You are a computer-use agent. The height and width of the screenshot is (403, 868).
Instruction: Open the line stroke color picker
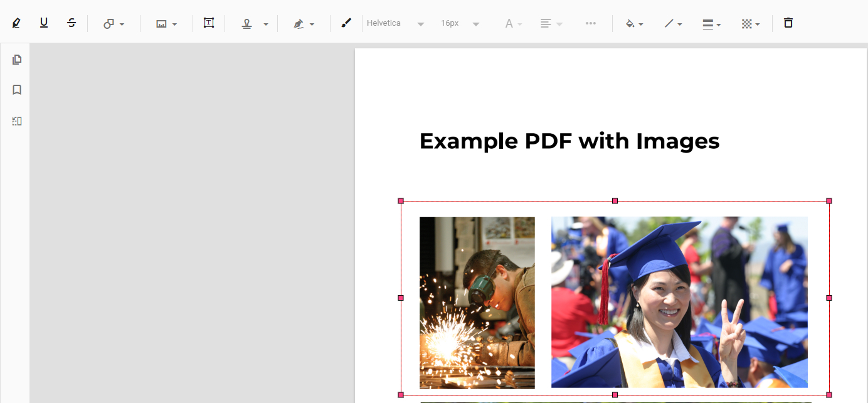click(x=674, y=24)
